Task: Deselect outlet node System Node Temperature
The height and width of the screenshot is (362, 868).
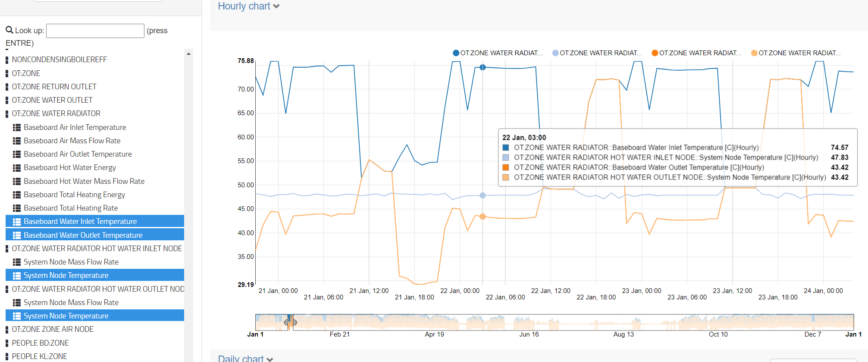Action: point(95,316)
